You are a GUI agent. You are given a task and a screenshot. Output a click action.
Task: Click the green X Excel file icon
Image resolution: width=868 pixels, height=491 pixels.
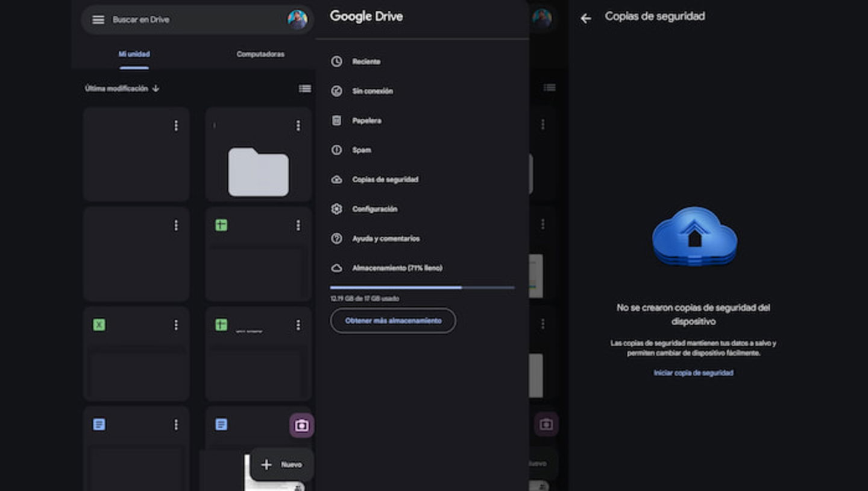click(99, 325)
